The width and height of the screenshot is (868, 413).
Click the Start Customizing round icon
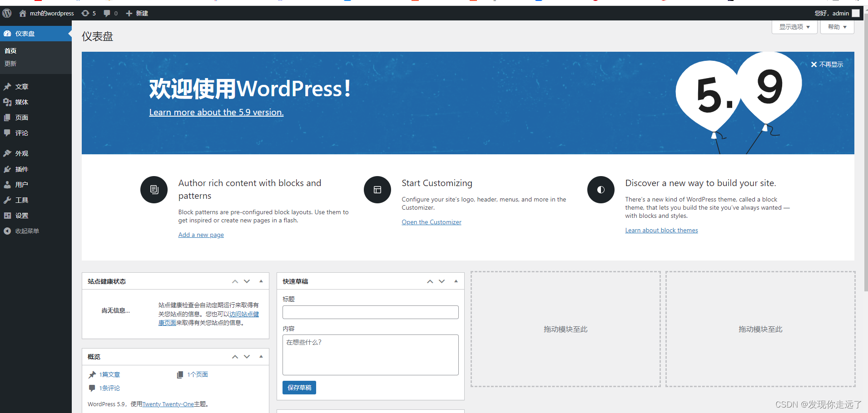(377, 190)
